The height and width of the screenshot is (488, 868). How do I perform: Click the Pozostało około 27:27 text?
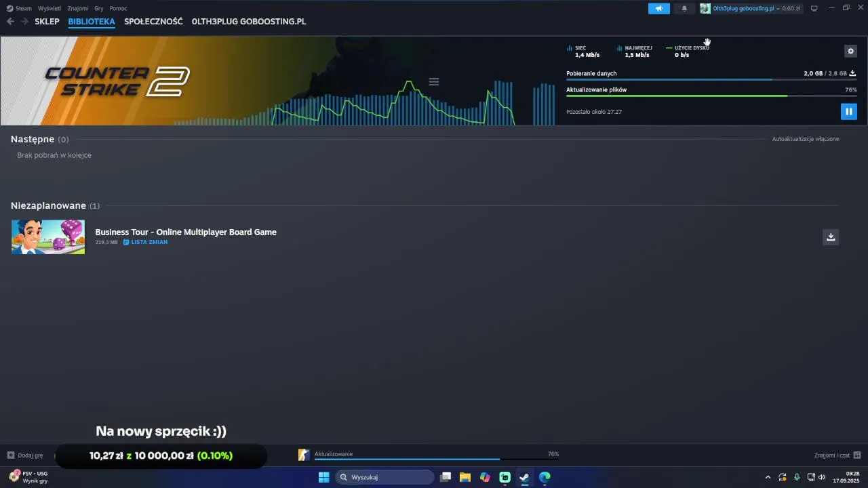coord(594,112)
